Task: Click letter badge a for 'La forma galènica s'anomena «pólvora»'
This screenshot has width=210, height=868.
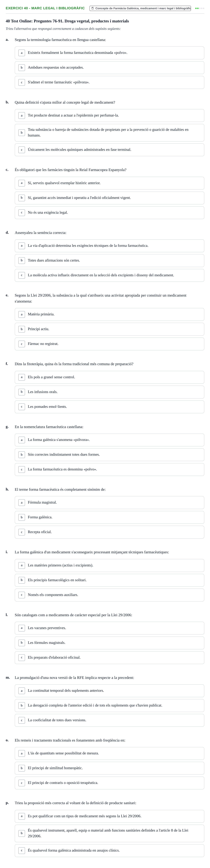Action: pyautogui.click(x=22, y=440)
